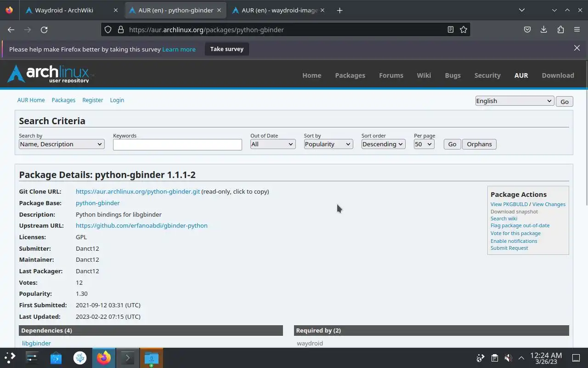Open the Login link
588x368 pixels.
[x=117, y=100]
